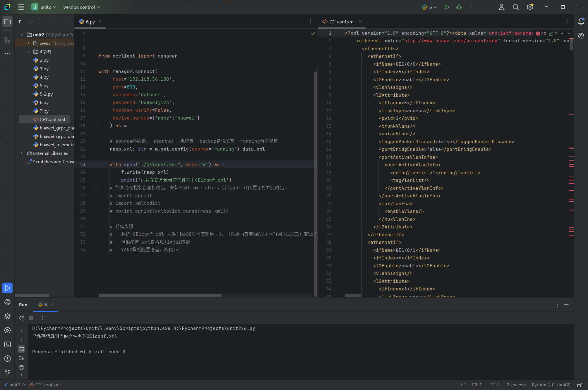The height and width of the screenshot is (390, 588).
Task: Expand External Libraries in project tree
Action: coord(22,153)
